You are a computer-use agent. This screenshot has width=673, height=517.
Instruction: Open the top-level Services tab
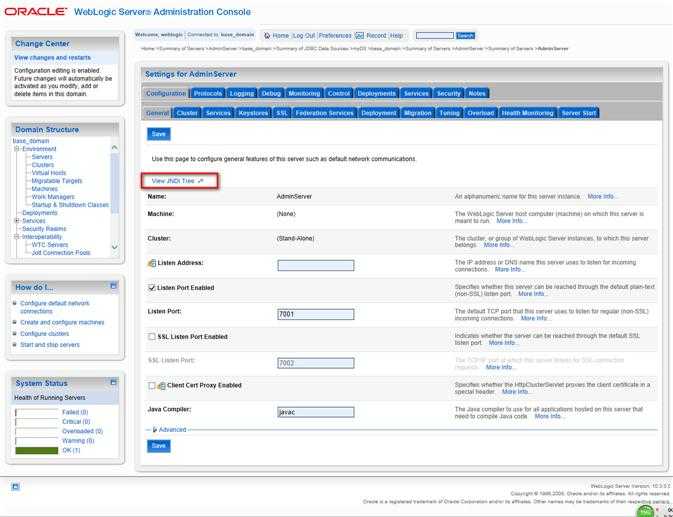[x=416, y=93]
